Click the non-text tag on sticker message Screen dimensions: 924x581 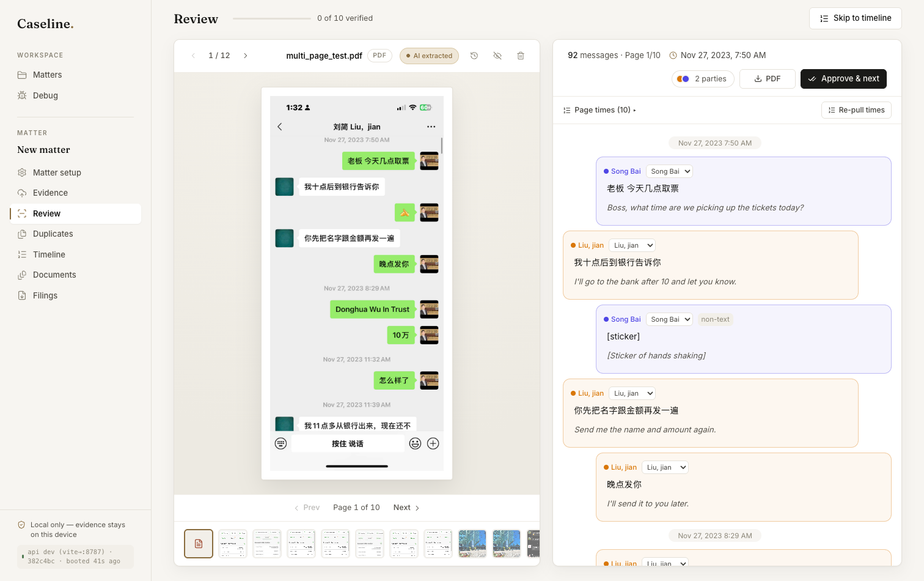[x=715, y=319]
